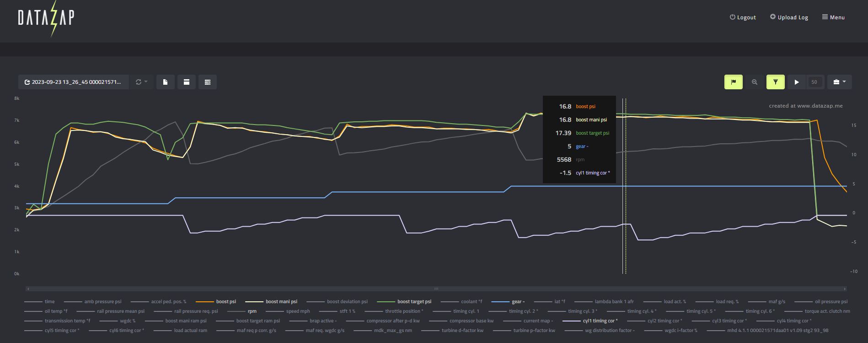Hide the 'boost psi' series
Image resolution: width=868 pixels, height=343 pixels.
click(x=216, y=302)
